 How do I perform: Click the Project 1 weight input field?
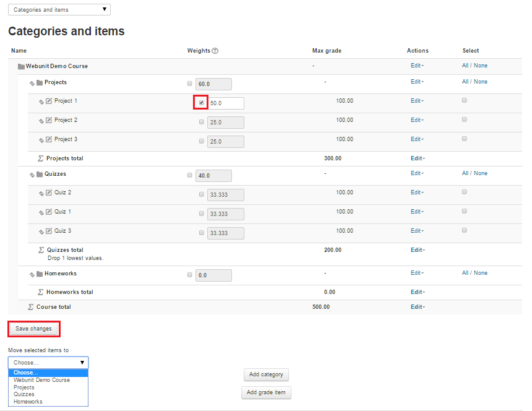point(226,103)
